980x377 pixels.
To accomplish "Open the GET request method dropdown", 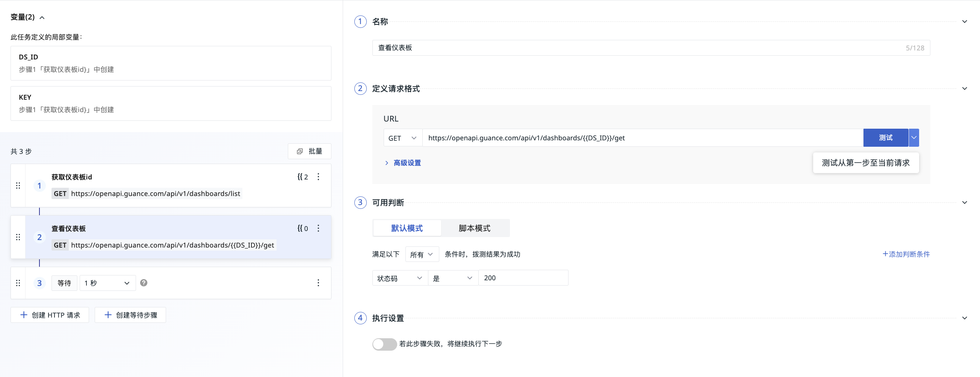I will 402,138.
